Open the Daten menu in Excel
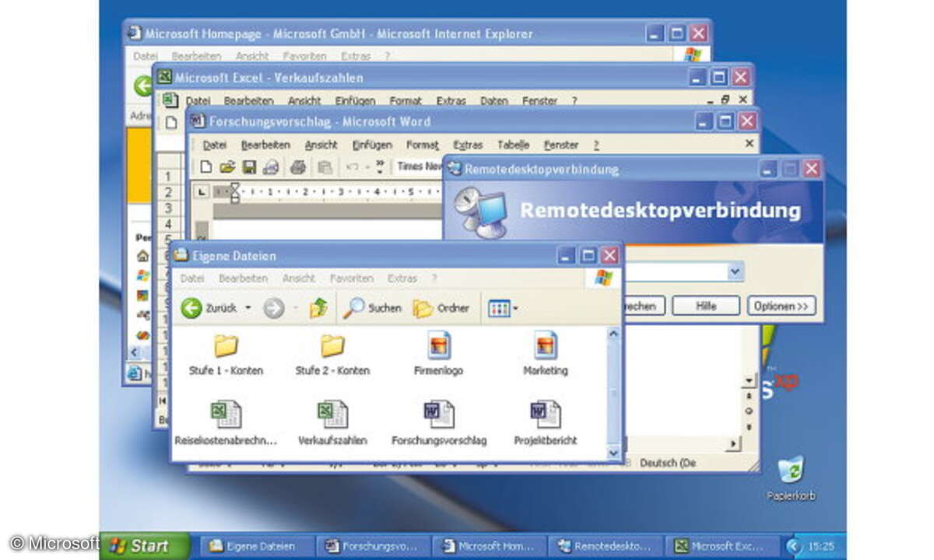Viewport: 934px width, 560px height. coord(494,100)
